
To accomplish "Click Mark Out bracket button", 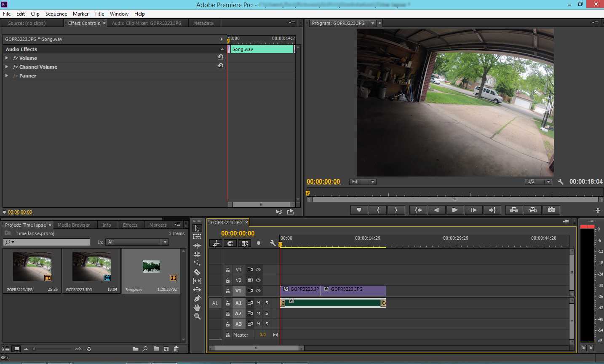I will (396, 210).
